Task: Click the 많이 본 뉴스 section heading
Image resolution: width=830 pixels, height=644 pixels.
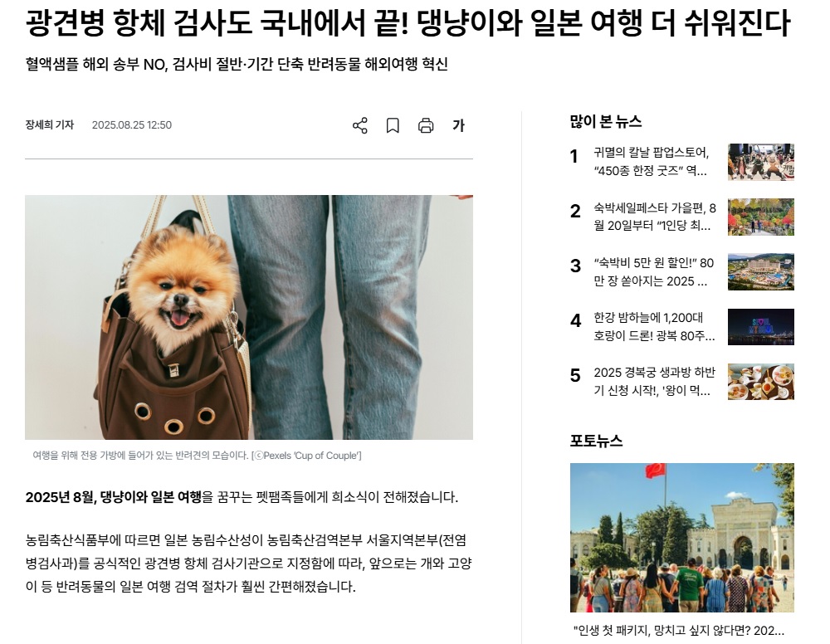Action: [x=606, y=122]
